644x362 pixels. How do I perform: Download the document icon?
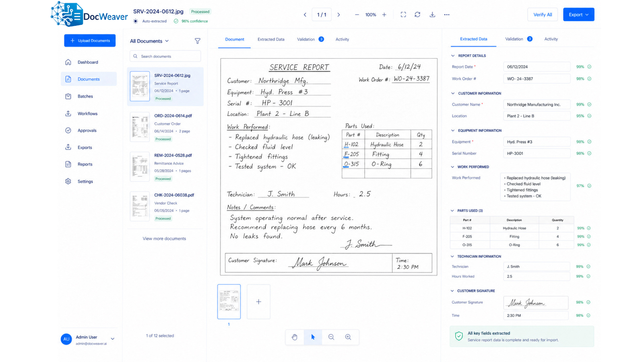[x=432, y=14]
